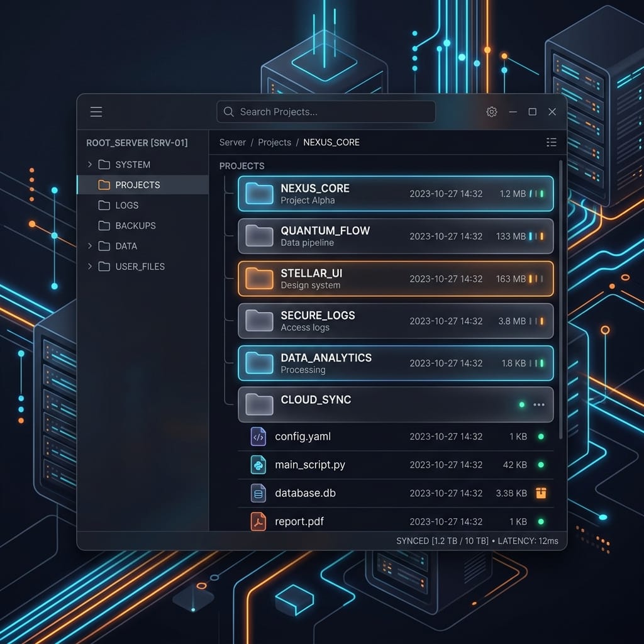
Task: Click the config.yaml code file icon
Action: click(x=258, y=436)
